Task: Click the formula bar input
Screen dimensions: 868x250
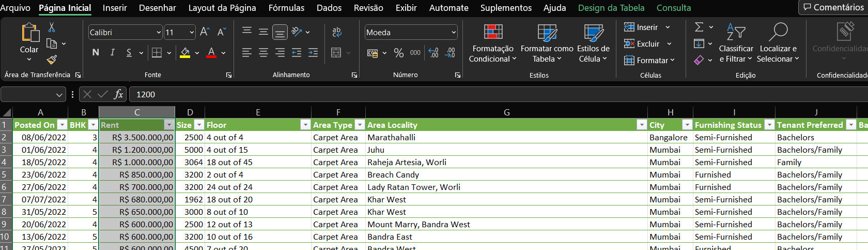Action: click(499, 94)
